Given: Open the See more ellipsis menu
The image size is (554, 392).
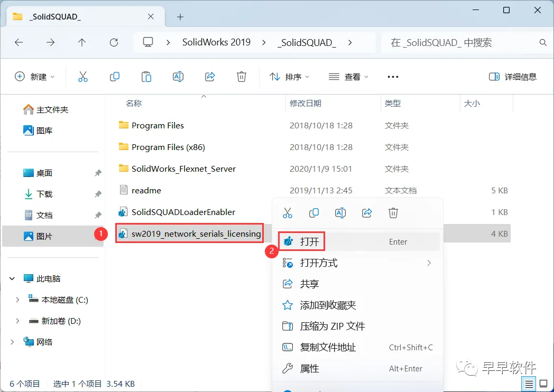Looking at the screenshot, I should [393, 77].
